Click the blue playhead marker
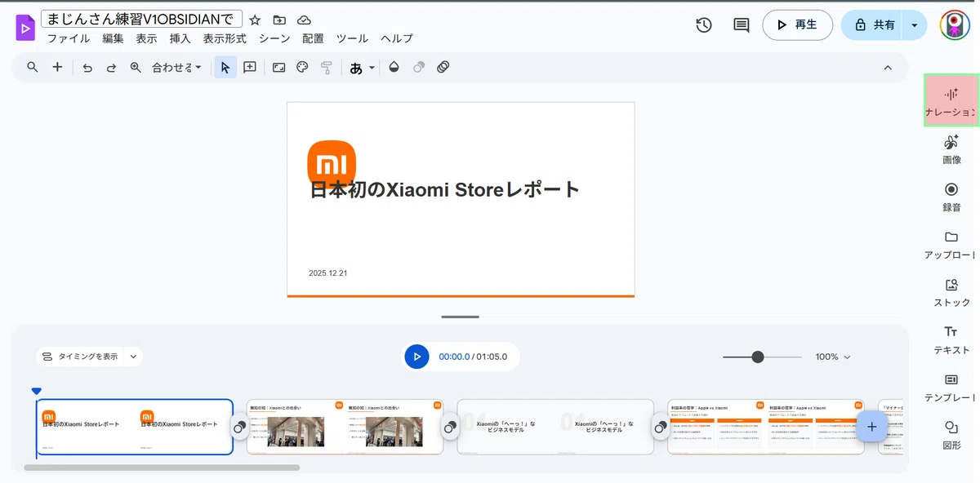The width and height of the screenshot is (980, 483). [x=36, y=392]
